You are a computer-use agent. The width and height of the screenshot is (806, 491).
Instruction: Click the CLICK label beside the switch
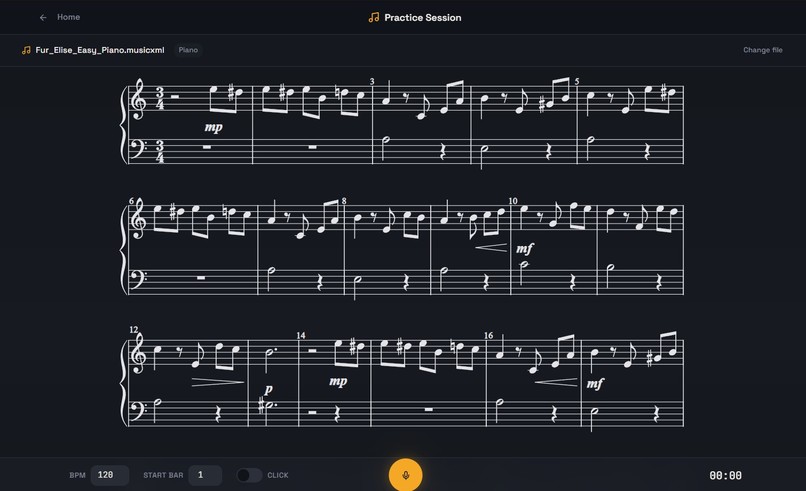(278, 475)
